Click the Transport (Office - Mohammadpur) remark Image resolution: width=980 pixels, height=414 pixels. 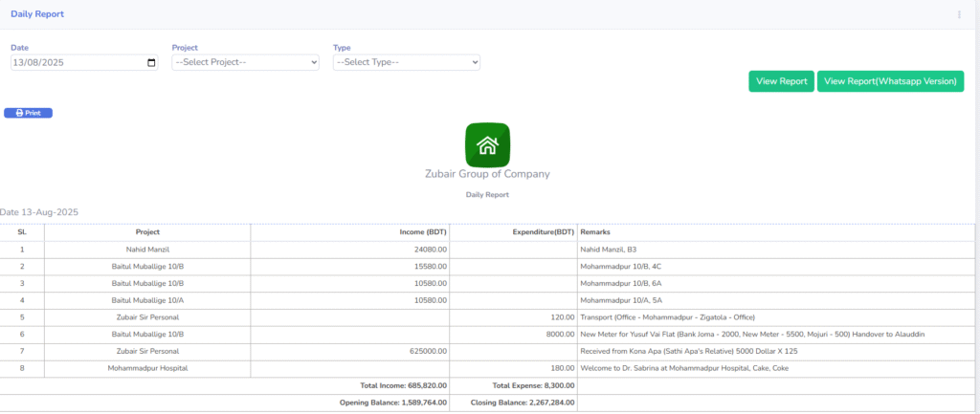[x=667, y=317]
